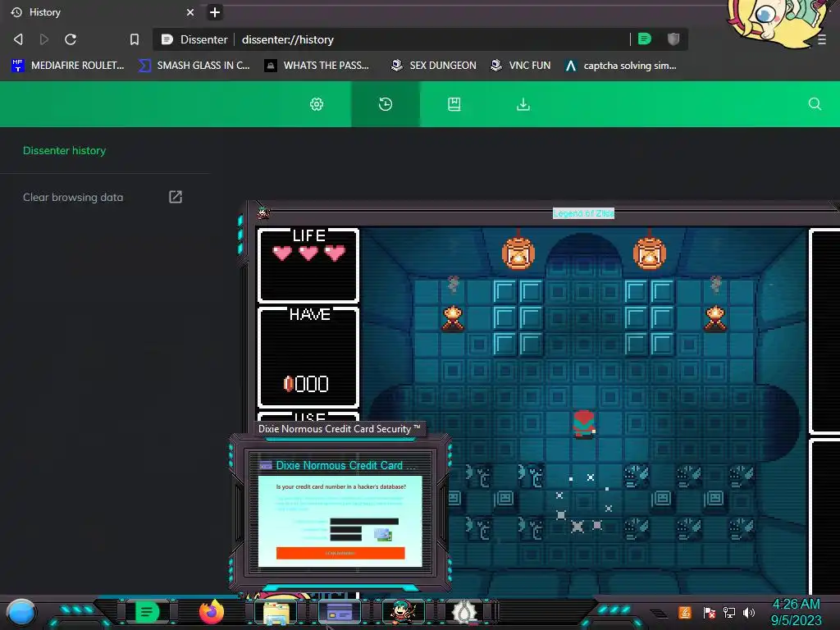Switch to the Settings gear tab
840x630 pixels.
(317, 104)
